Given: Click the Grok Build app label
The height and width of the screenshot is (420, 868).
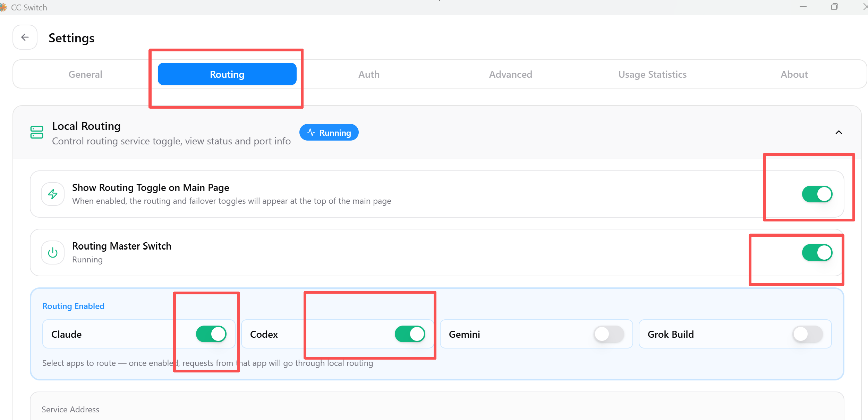Looking at the screenshot, I should [671, 334].
